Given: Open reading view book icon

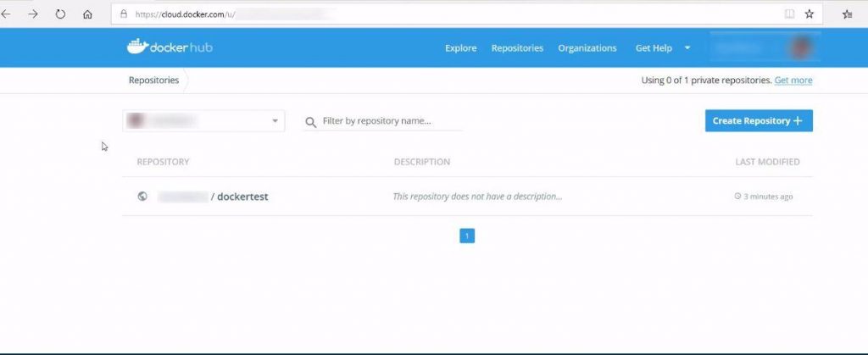Looking at the screenshot, I should [789, 14].
